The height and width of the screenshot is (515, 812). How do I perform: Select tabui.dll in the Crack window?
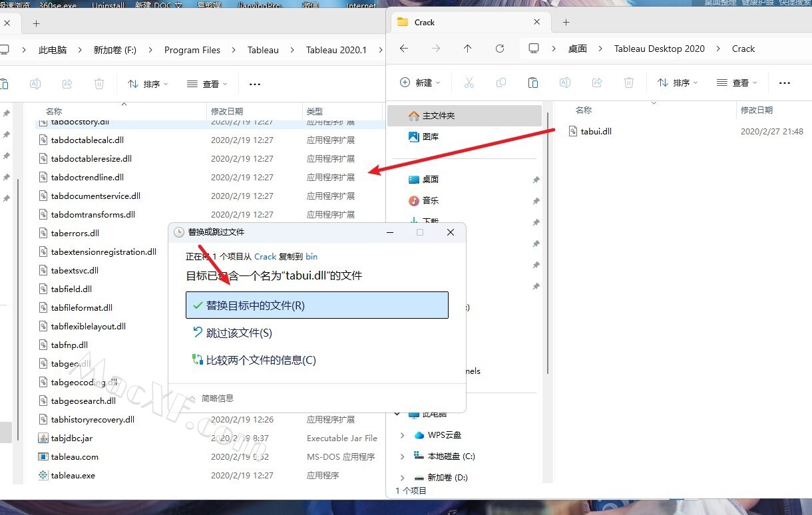(x=596, y=131)
